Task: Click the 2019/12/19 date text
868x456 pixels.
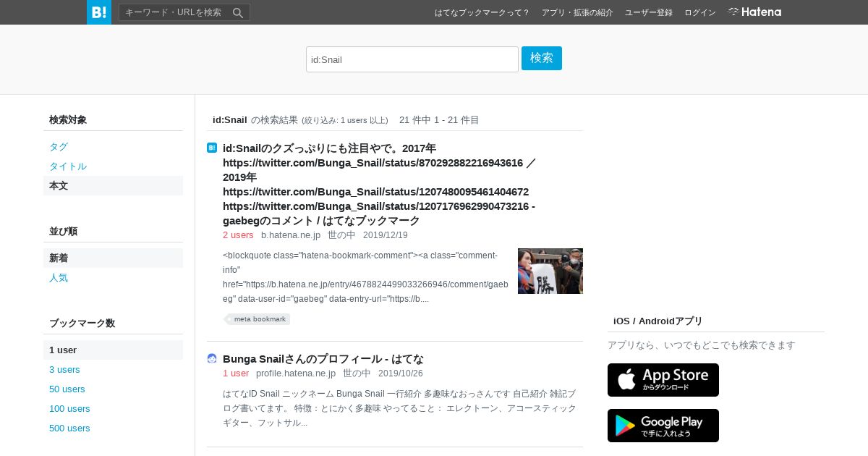Action: 386,235
